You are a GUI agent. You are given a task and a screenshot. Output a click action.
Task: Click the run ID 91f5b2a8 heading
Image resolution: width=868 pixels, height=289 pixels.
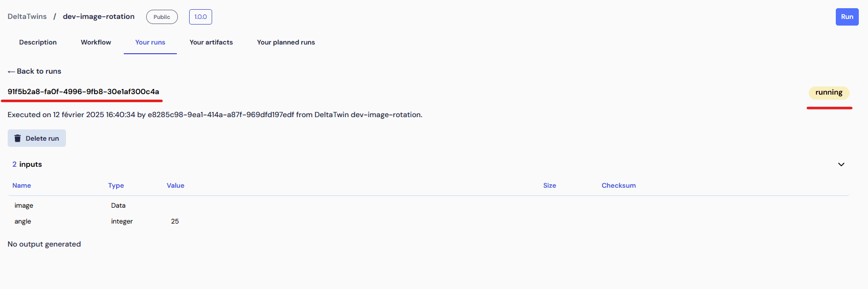pyautogui.click(x=83, y=92)
